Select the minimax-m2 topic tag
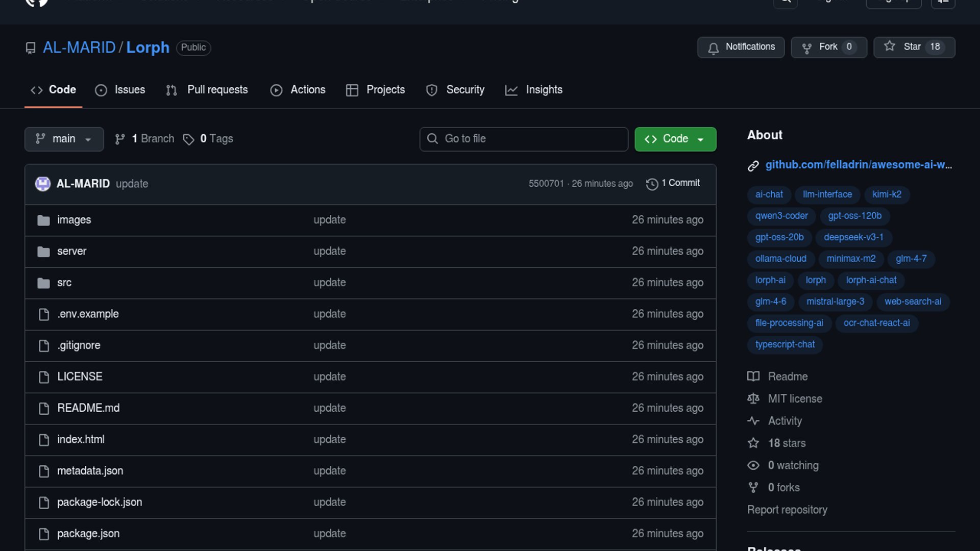 point(851,259)
